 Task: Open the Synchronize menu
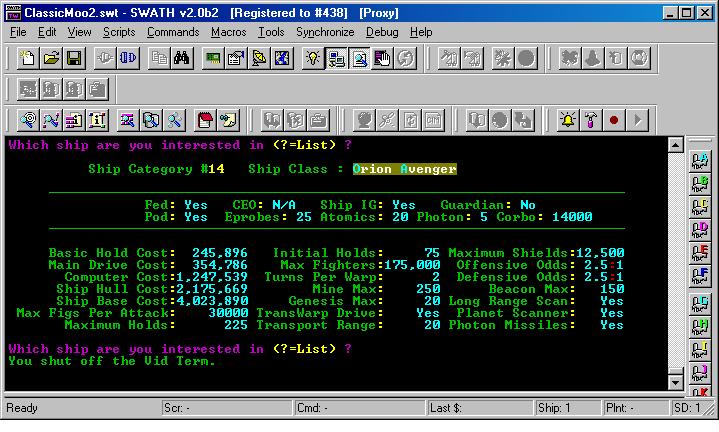point(325,32)
